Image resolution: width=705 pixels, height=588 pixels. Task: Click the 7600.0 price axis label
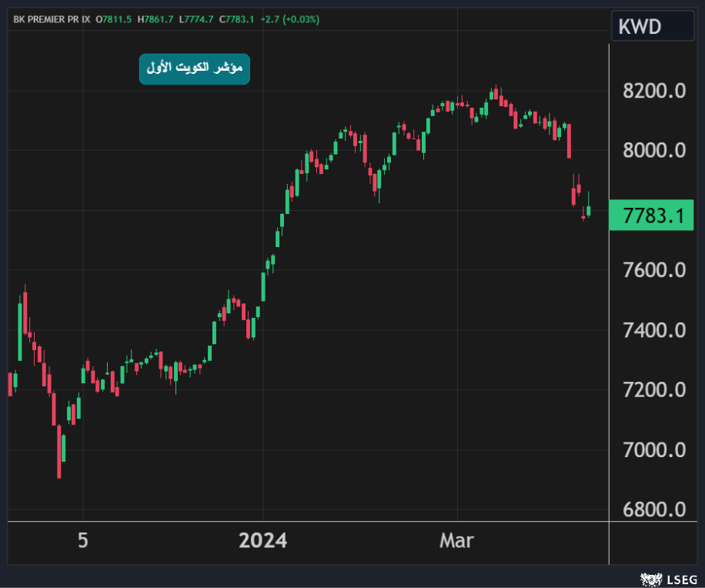[653, 270]
